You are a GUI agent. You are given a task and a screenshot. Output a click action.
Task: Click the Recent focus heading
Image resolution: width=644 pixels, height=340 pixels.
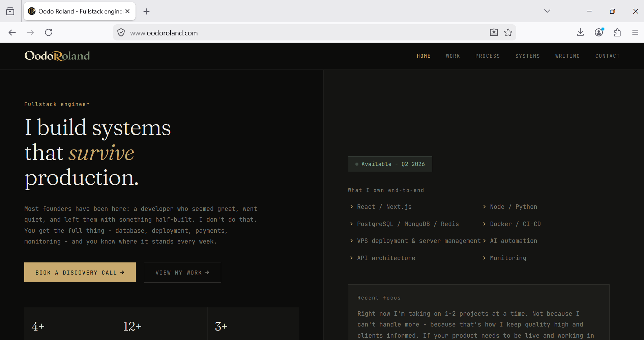379,298
